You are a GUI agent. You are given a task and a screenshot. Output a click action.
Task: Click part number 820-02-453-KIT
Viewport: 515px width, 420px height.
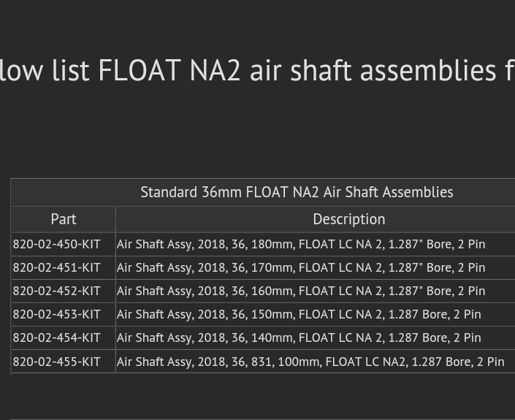click(x=57, y=314)
